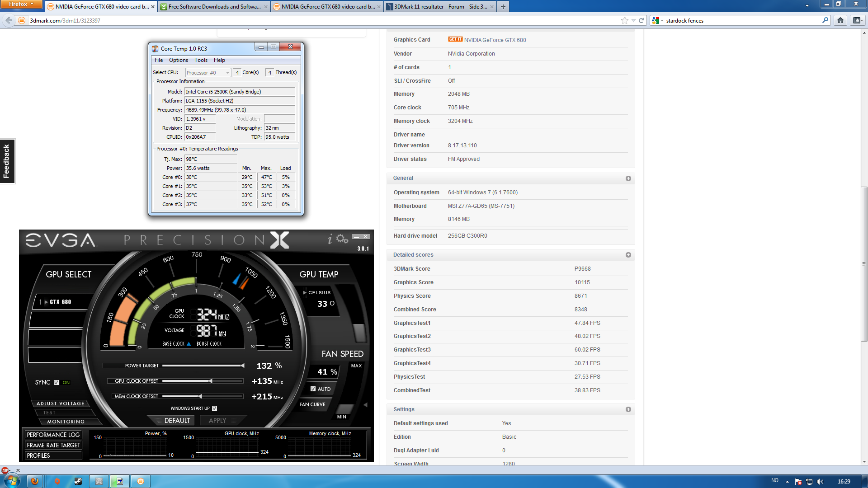This screenshot has width=868, height=488.
Task: Open the volume tray icon
Action: coord(820,482)
